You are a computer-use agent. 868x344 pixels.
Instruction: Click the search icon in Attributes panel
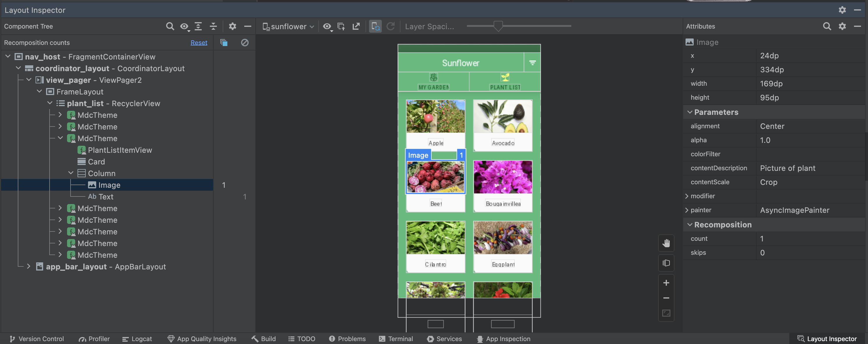[827, 26]
